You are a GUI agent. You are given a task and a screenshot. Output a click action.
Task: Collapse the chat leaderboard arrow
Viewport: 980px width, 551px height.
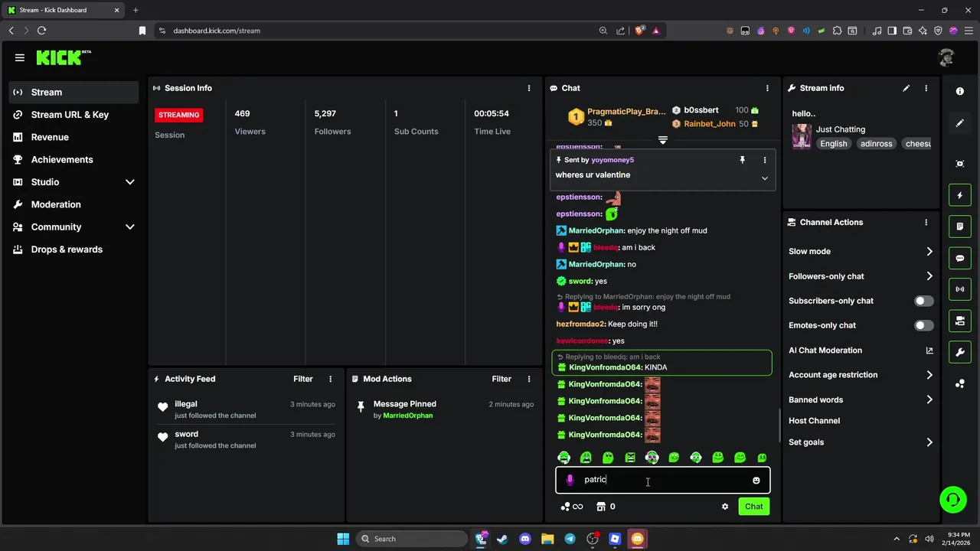pos(663,140)
